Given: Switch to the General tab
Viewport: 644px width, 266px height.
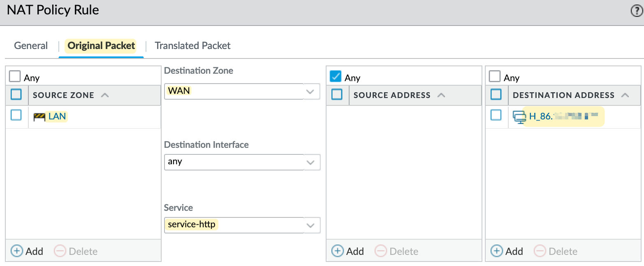Looking at the screenshot, I should (31, 46).
